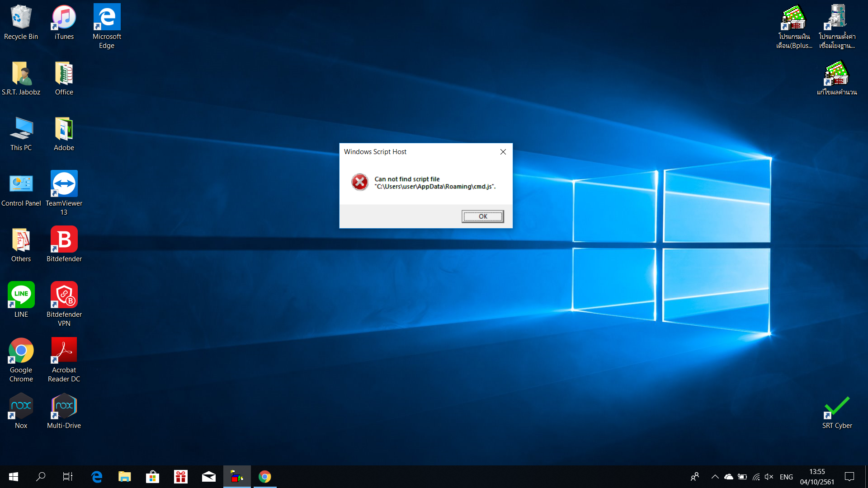Open Task View button on taskbar
868x488 pixels.
click(67, 477)
